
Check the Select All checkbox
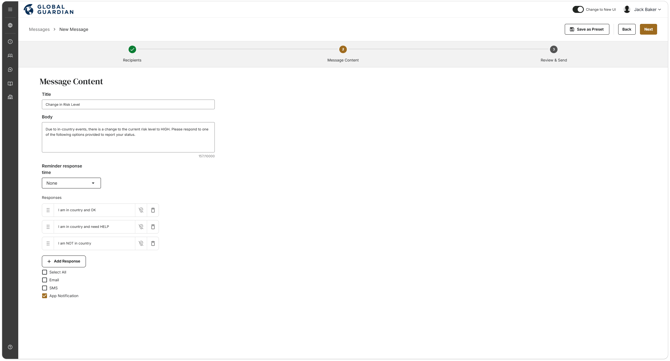coord(44,272)
